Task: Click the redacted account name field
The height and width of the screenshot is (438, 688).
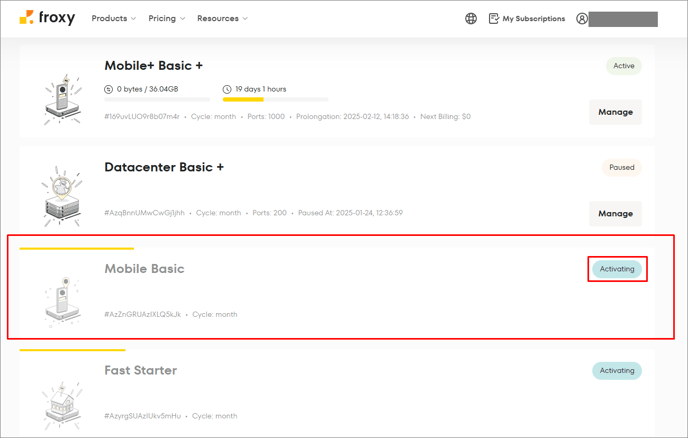Action: (623, 19)
